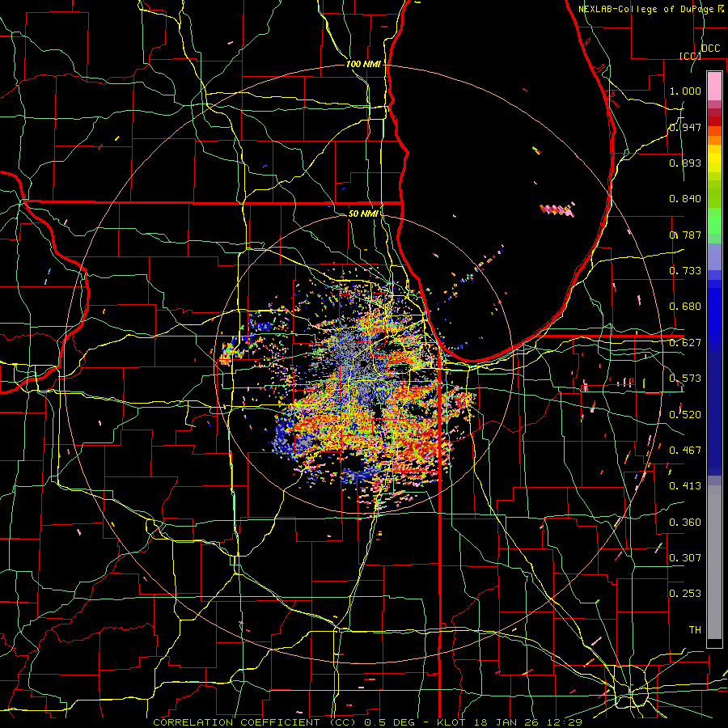Select the 1.000 scale value

pyautogui.click(x=685, y=91)
